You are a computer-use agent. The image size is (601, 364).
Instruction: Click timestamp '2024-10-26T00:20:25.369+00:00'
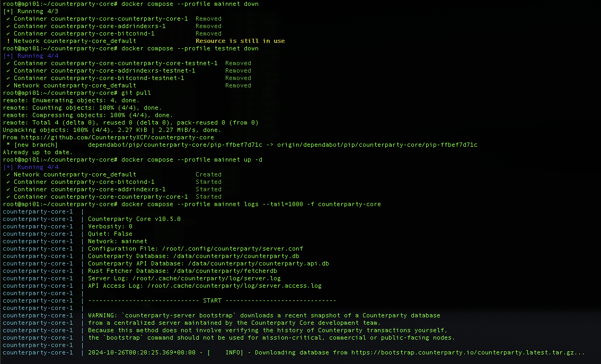click(x=142, y=352)
